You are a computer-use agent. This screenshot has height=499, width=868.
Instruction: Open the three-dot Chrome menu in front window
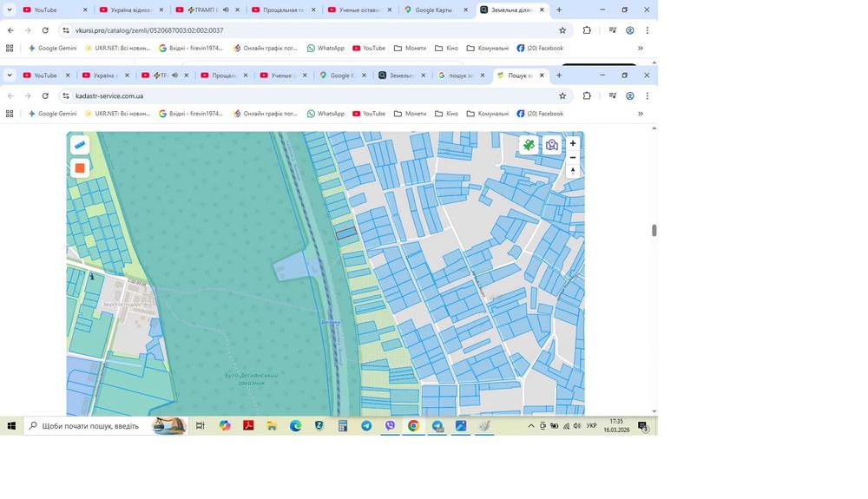[648, 95]
